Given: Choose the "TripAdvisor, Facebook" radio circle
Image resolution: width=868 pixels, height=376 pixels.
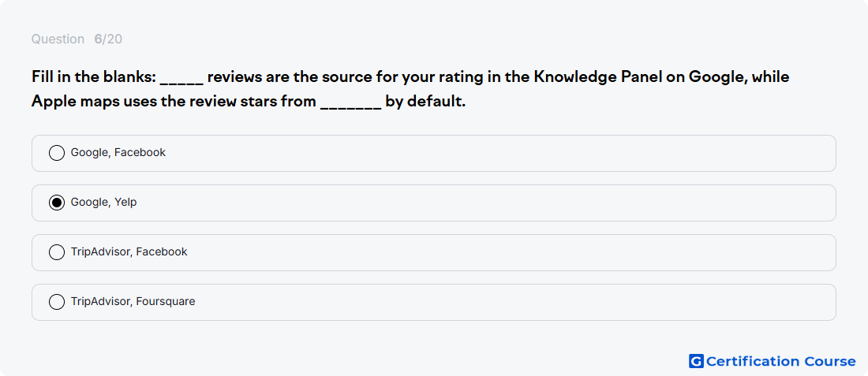Looking at the screenshot, I should 57,253.
